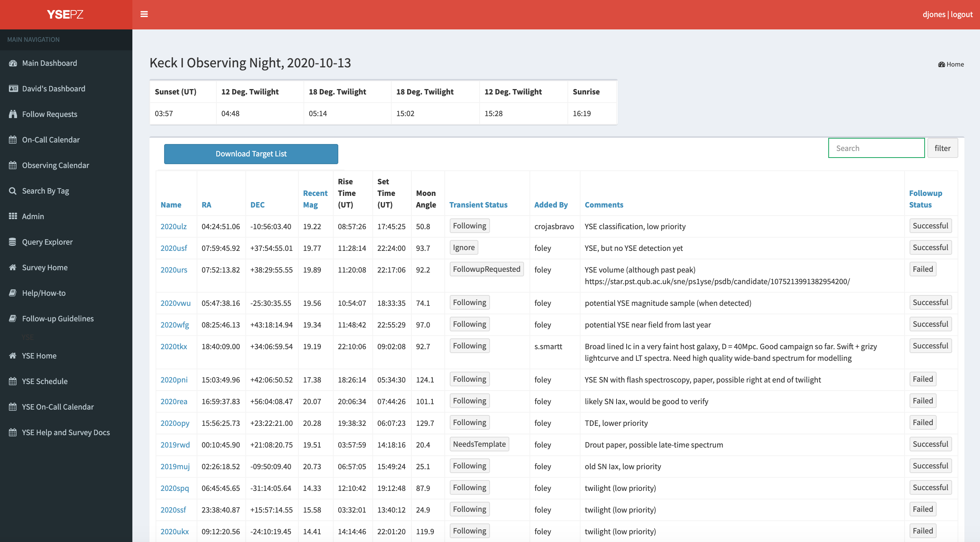Sort table by Transient Status column

click(478, 205)
